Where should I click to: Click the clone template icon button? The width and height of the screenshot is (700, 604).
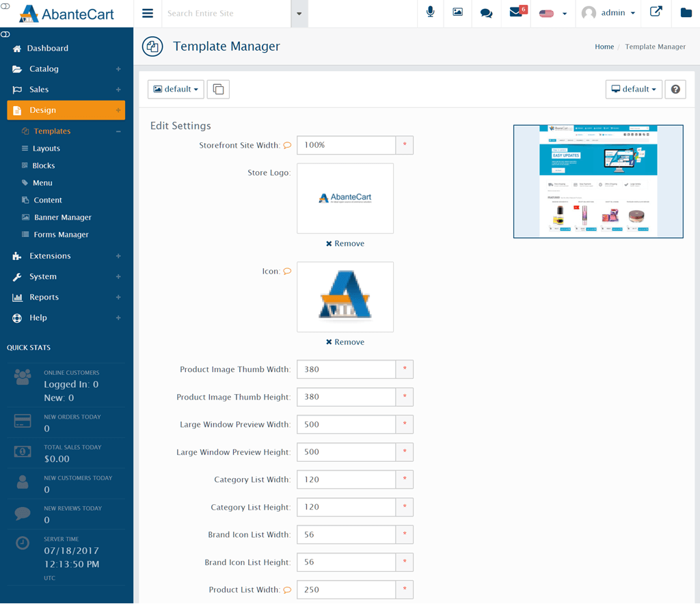pos(218,90)
